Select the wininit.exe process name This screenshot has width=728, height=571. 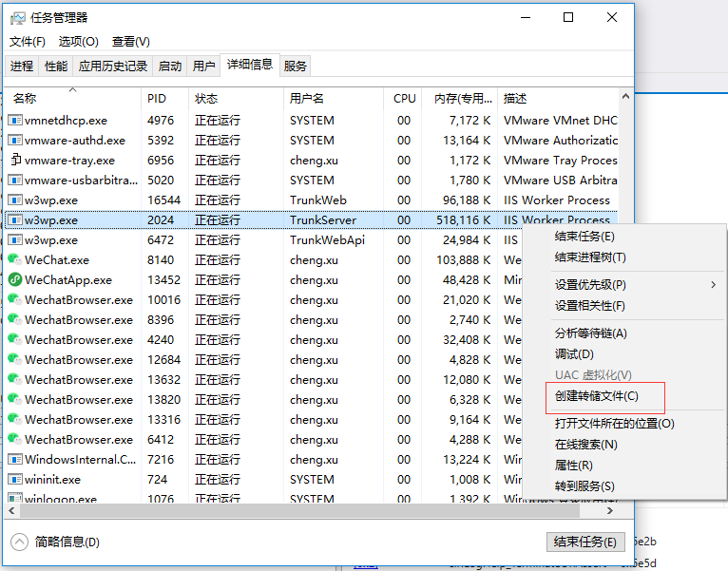[x=52, y=480]
